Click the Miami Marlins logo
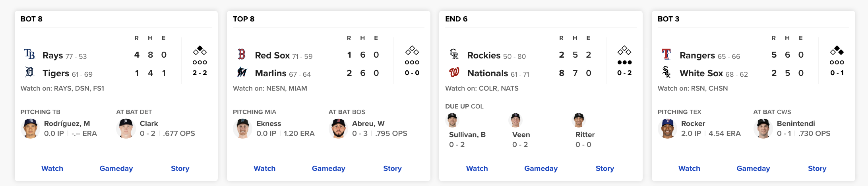This screenshot has height=186, width=868. pos(242,72)
